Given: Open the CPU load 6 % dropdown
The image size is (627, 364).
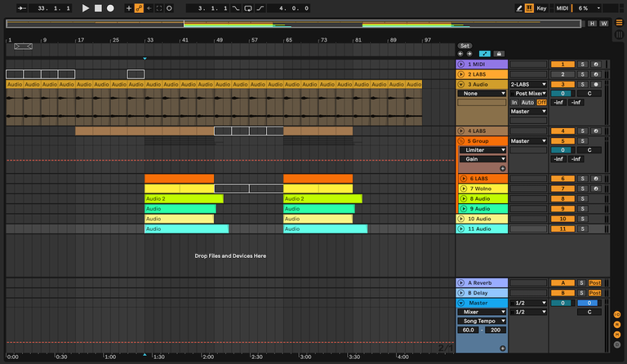Looking at the screenshot, I should click(588, 8).
